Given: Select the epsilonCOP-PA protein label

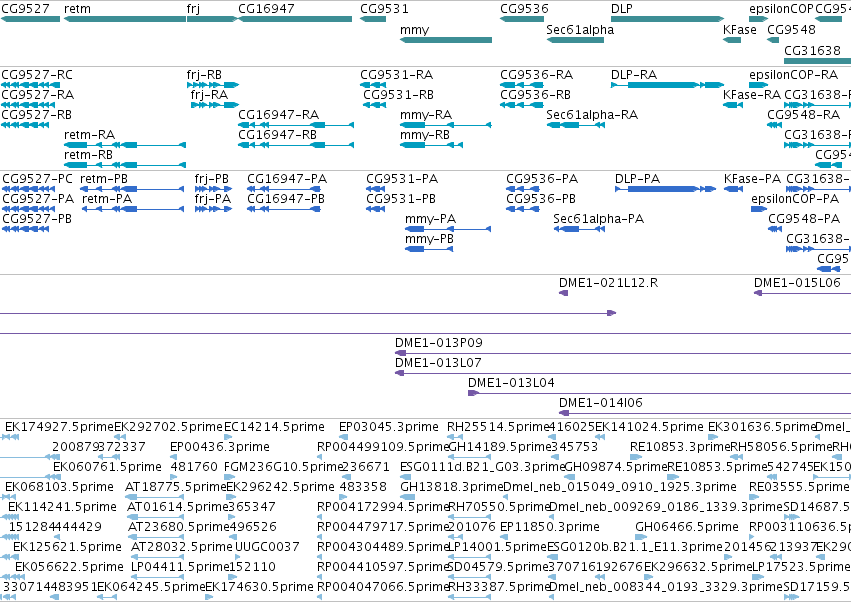Looking at the screenshot, I should click(795, 199).
